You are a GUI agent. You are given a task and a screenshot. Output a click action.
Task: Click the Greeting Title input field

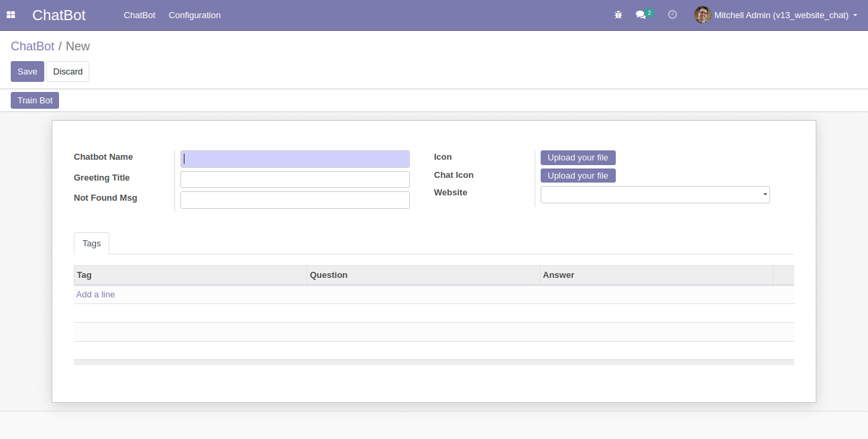pyautogui.click(x=294, y=179)
